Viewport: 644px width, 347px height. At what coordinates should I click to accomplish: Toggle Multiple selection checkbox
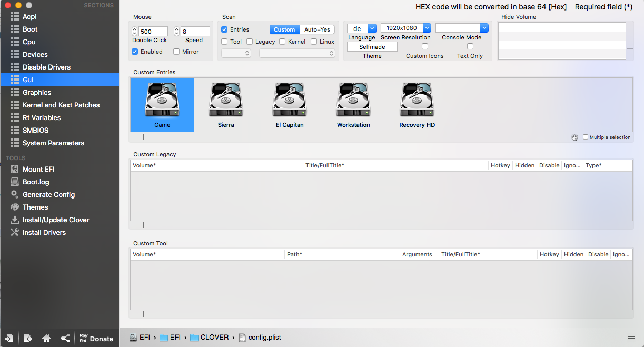586,137
